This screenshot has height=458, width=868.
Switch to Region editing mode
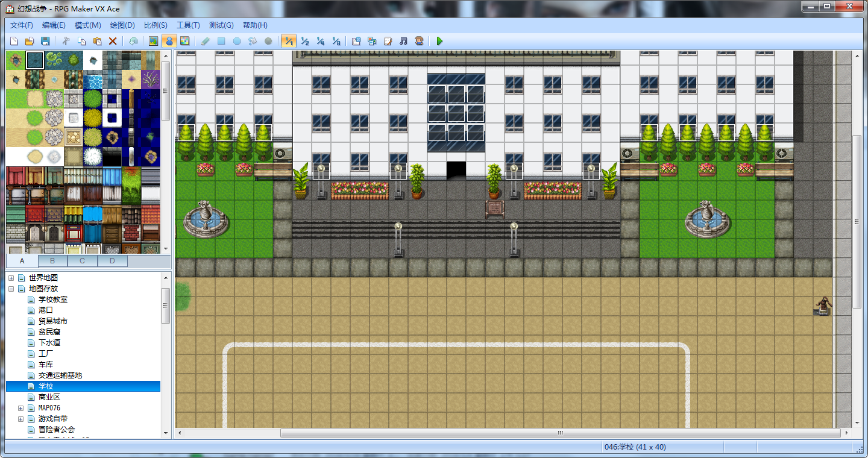(x=185, y=41)
